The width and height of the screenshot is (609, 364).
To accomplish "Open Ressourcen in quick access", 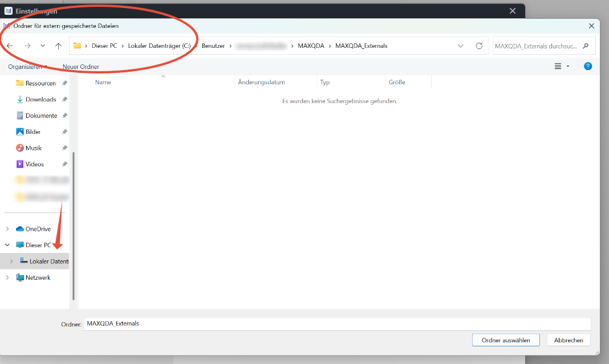I will (x=40, y=83).
